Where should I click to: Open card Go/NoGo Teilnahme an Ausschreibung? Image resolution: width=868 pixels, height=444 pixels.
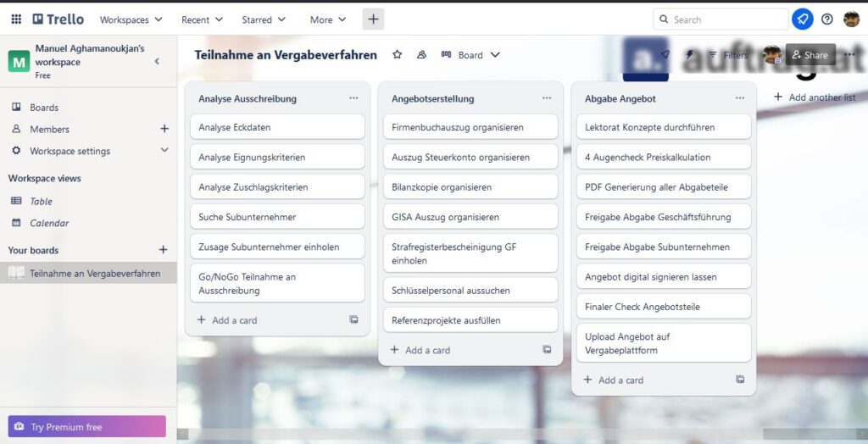(277, 283)
